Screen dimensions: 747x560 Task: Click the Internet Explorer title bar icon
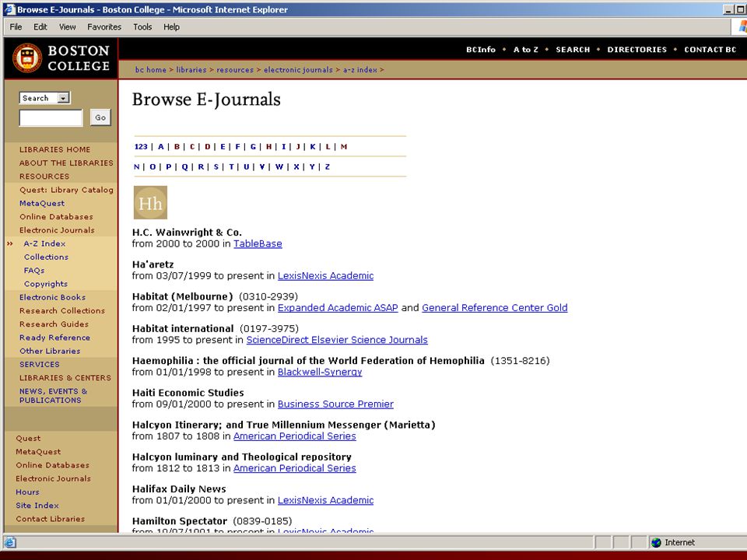[9, 9]
